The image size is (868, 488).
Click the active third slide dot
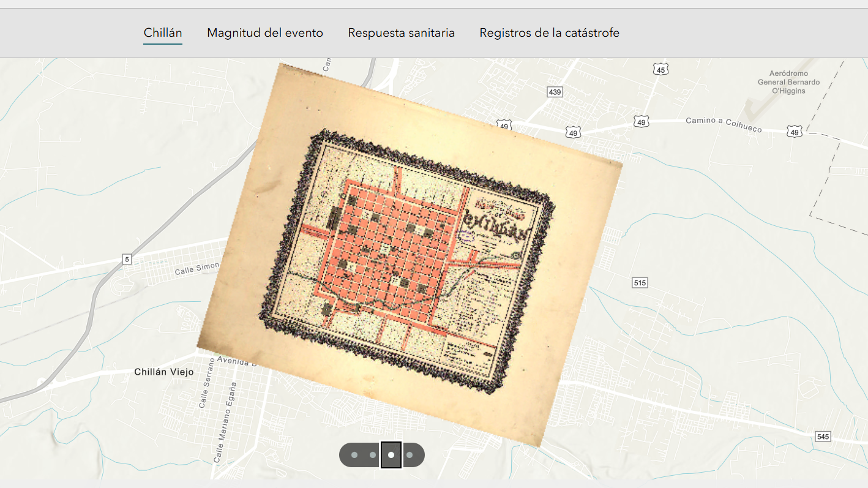point(391,455)
